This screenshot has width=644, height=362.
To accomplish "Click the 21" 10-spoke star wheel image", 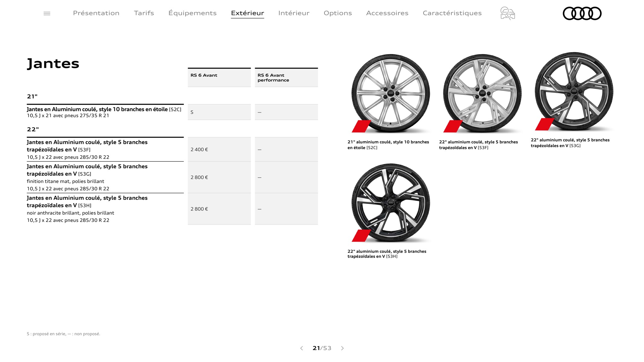I will [x=391, y=93].
